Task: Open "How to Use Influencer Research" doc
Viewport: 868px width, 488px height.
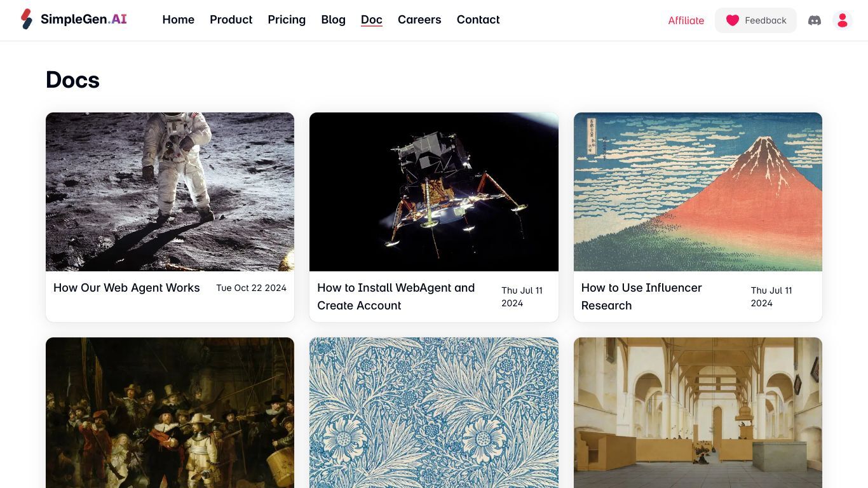Action: [x=642, y=297]
